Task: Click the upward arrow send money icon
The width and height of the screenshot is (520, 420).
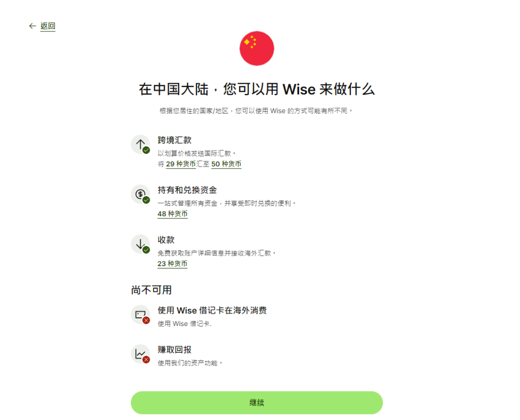Action: pos(141,144)
